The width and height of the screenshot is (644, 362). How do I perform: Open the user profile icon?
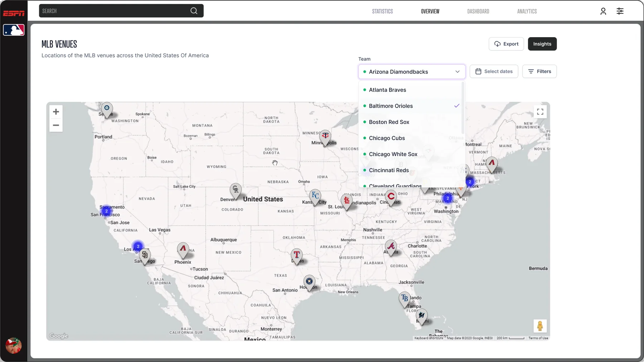[x=603, y=11]
